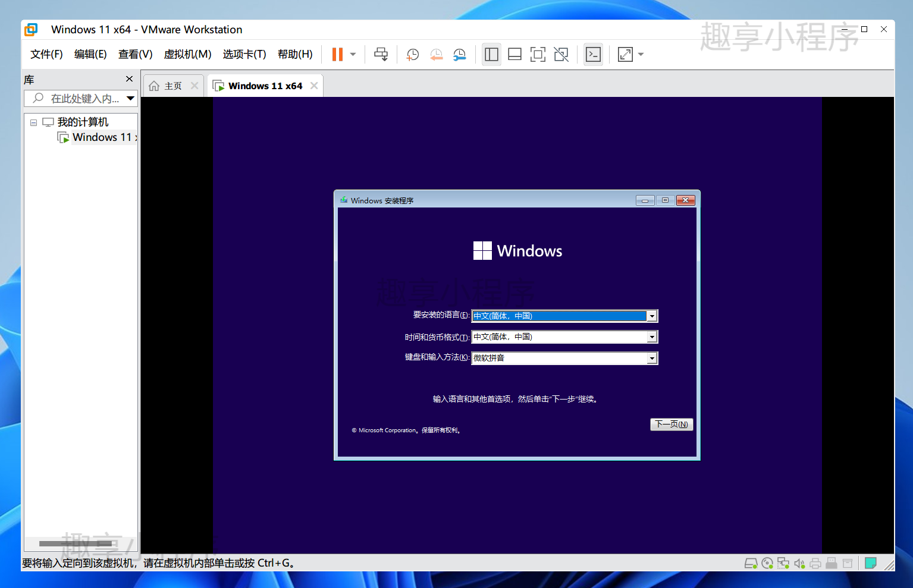Viewport: 913px width, 588px height.
Task: Click the grey box device status icon
Action: [848, 563]
